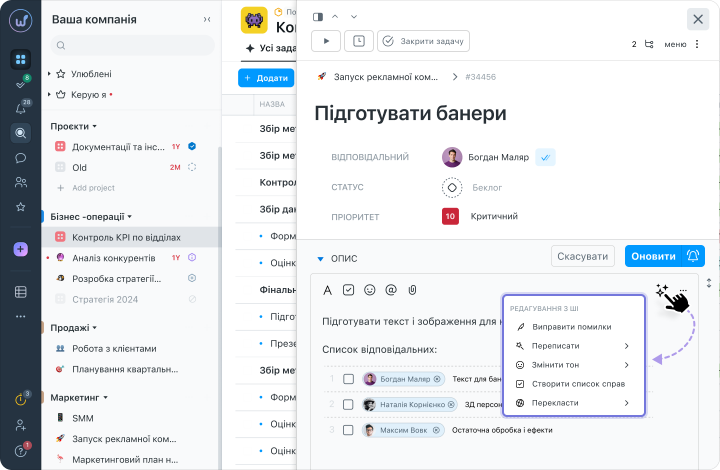Click the red priority badge 10
This screenshot has width=720, height=470.
[x=451, y=216]
